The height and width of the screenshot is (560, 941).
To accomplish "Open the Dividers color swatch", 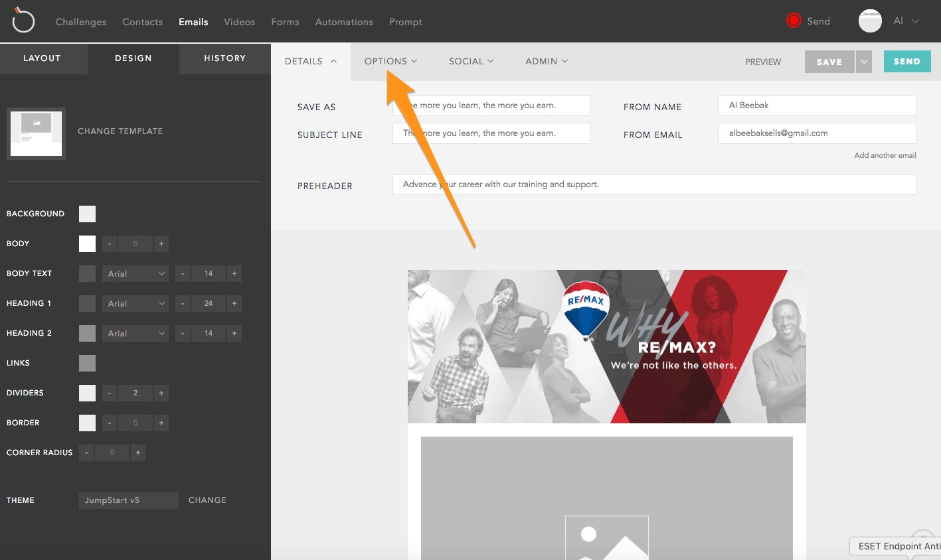I will point(87,393).
